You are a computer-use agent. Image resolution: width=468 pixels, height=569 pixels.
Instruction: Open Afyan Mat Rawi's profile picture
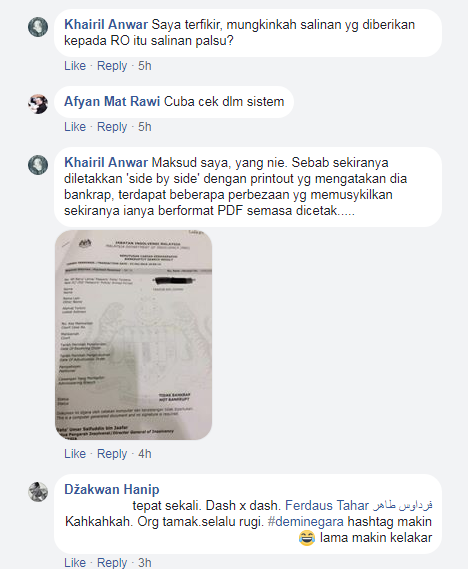coord(38,104)
